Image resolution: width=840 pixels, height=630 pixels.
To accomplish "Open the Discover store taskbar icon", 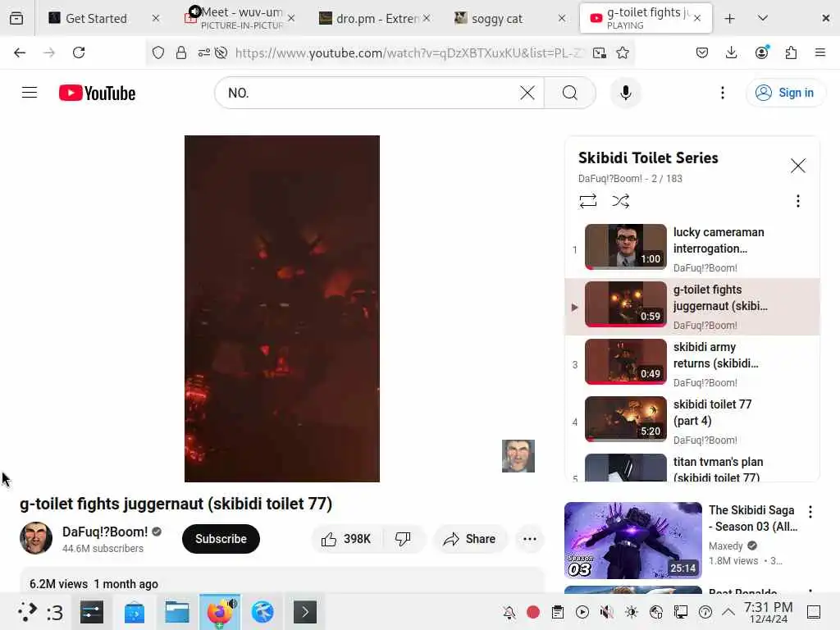I will tap(134, 612).
